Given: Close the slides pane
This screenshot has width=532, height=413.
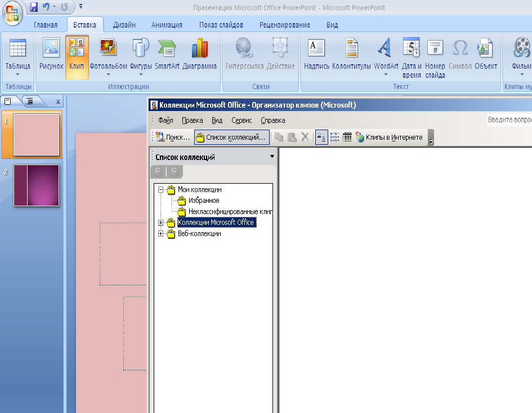Looking at the screenshot, I should pyautogui.click(x=58, y=101).
